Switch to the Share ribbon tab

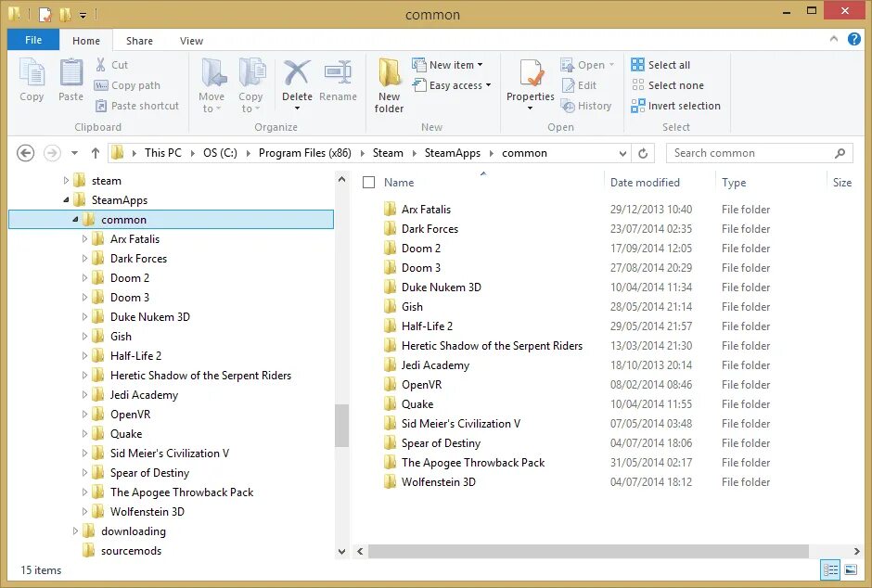coord(139,41)
